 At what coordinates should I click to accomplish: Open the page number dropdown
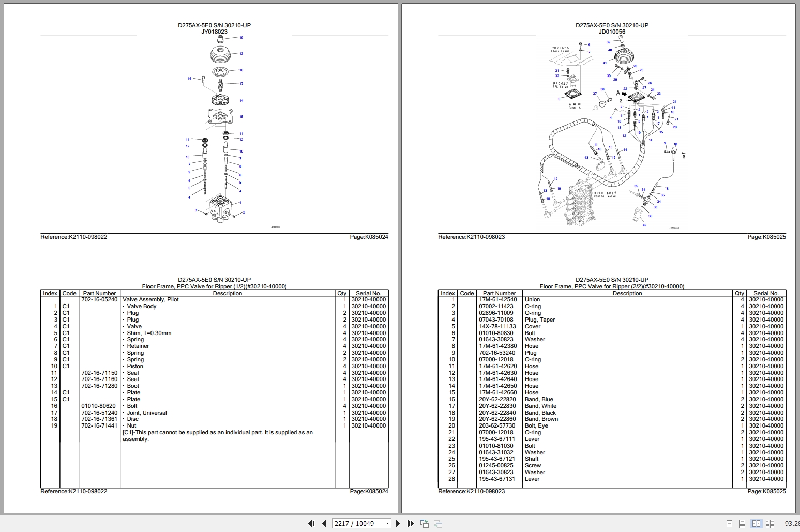[x=387, y=524]
